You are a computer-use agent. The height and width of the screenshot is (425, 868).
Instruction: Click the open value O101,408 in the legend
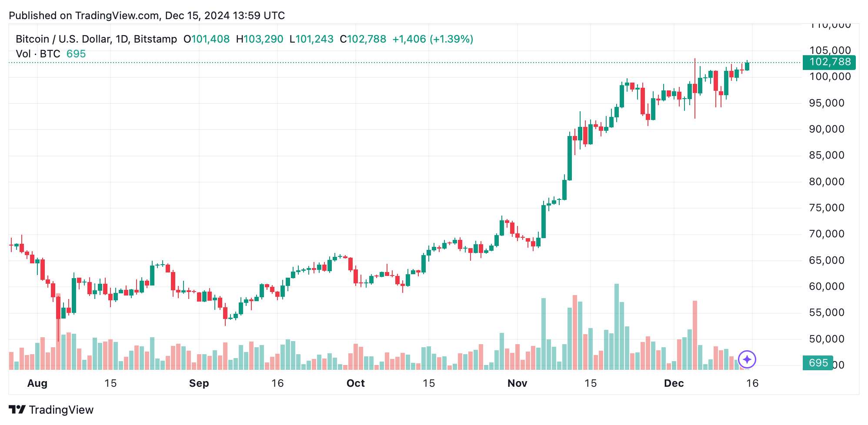click(207, 39)
